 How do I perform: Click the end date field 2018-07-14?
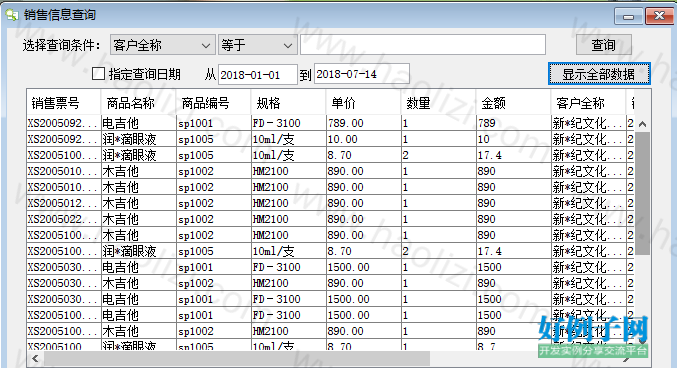(362, 74)
